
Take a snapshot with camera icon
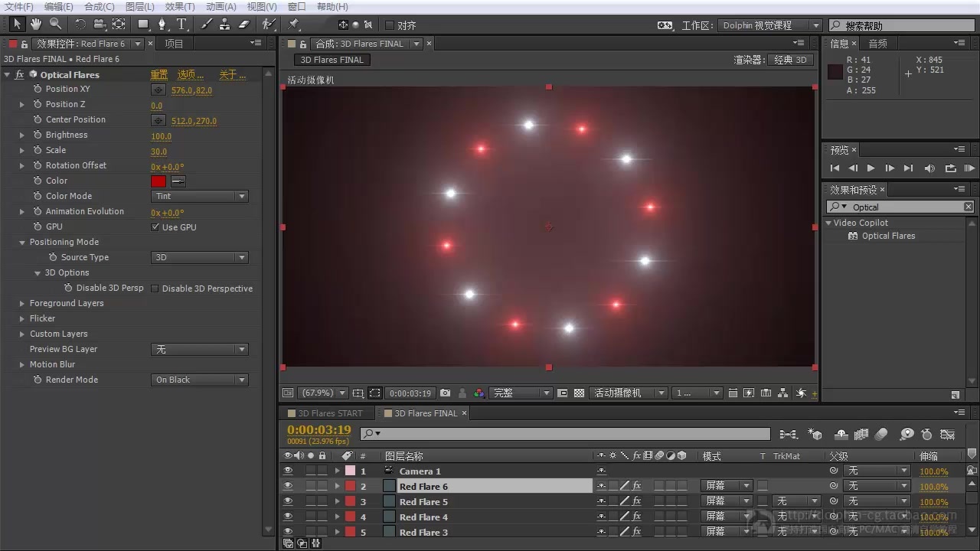tap(446, 393)
